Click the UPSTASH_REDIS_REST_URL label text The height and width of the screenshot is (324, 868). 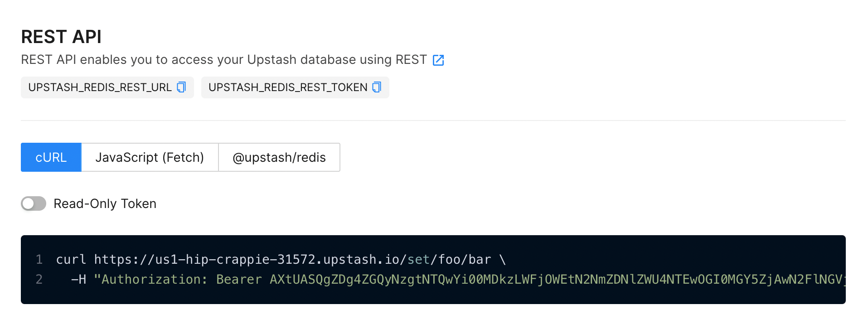coord(100,87)
